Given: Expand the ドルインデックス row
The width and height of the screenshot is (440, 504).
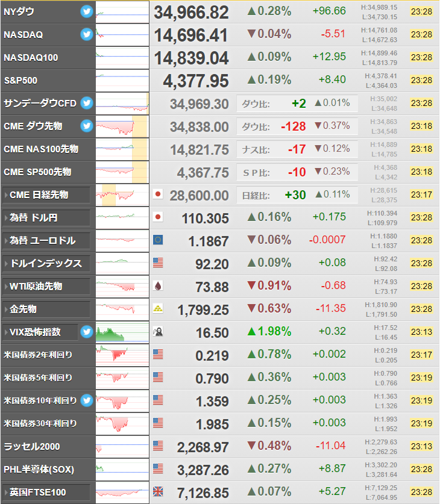Looking at the screenshot, I should (46, 264).
